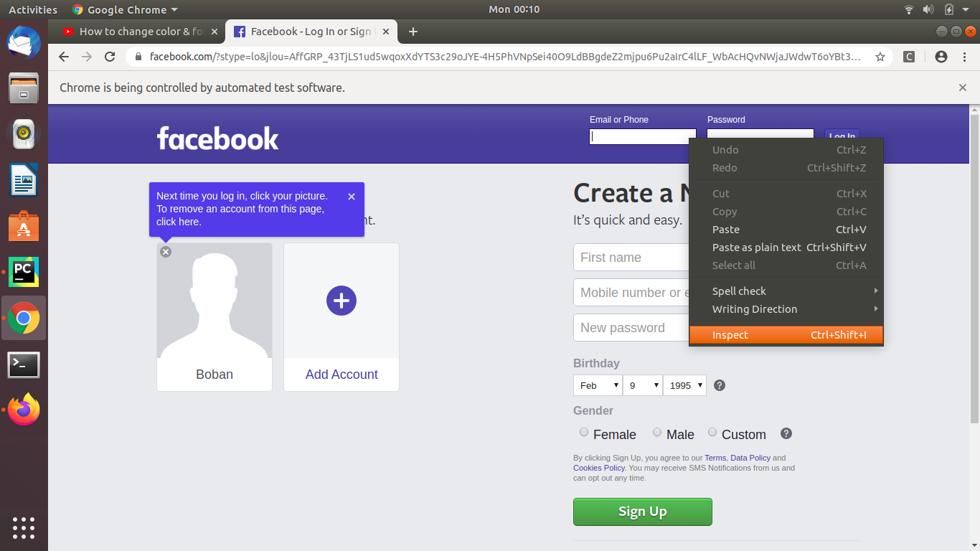Viewport: 980px width, 551px height.
Task: Bookmark this page with the star icon
Action: (x=880, y=57)
